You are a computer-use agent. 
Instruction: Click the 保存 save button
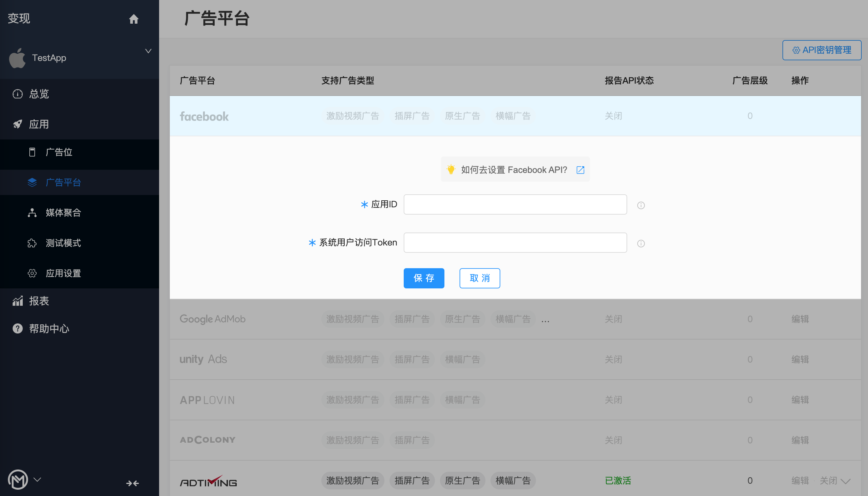click(424, 278)
